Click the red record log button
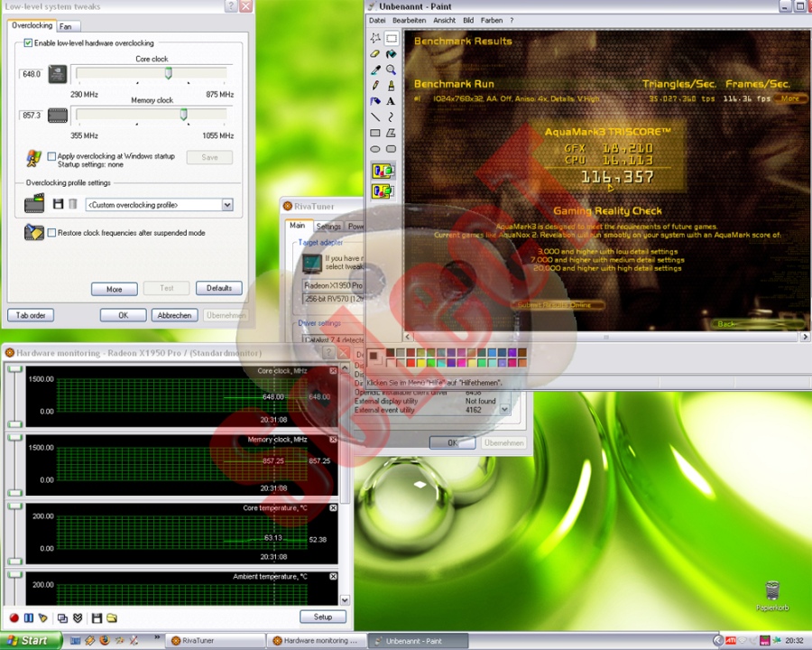812x650 pixels. pos(14,617)
